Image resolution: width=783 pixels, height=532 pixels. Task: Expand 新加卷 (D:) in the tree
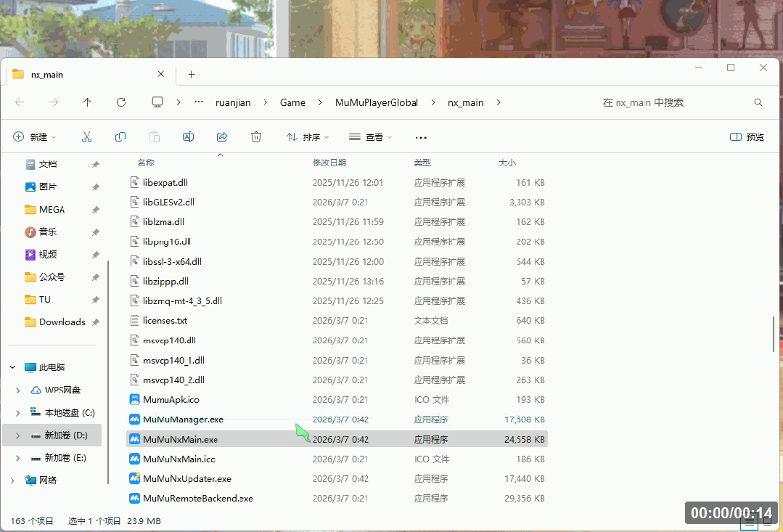tap(18, 435)
